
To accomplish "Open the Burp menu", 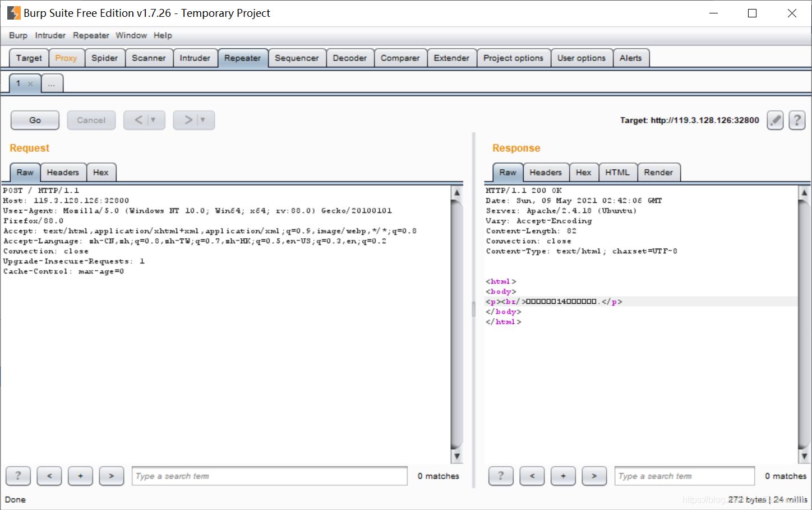I will (18, 35).
